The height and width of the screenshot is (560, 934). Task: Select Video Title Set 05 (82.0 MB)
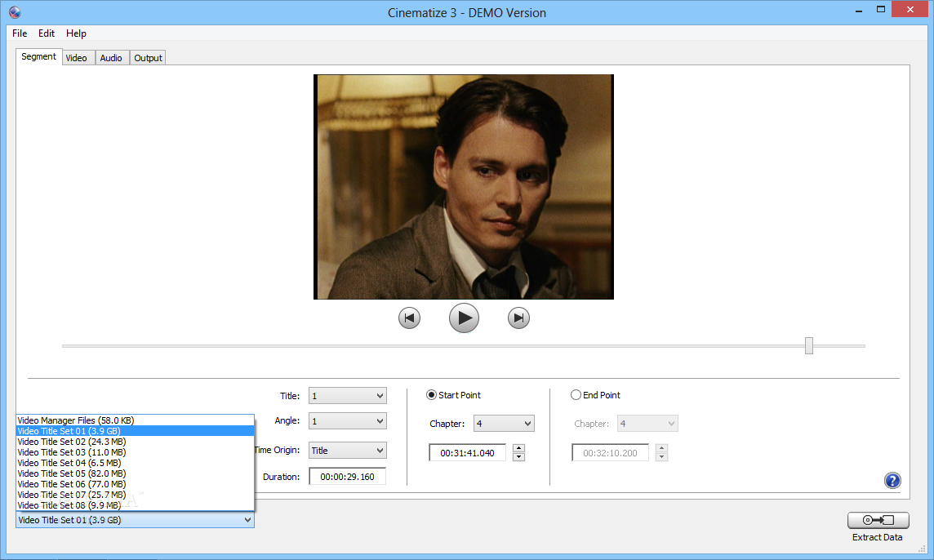tap(136, 473)
